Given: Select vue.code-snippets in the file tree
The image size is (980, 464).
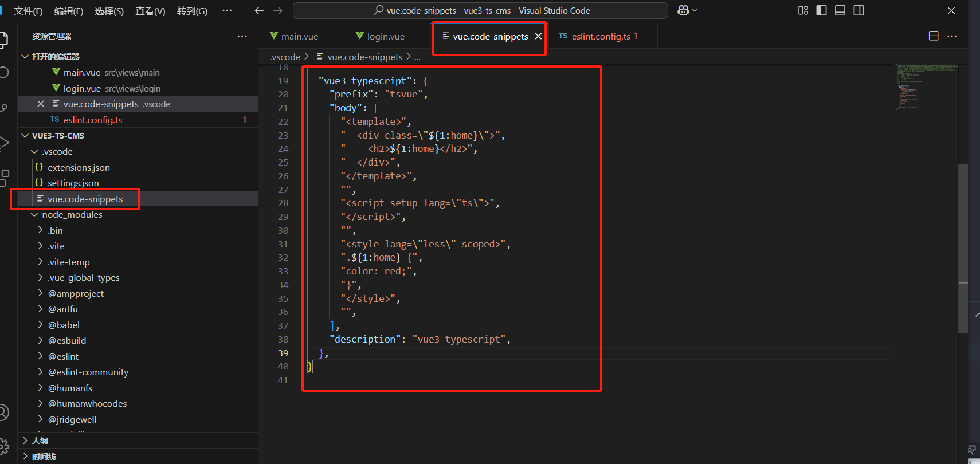Looking at the screenshot, I should pyautogui.click(x=138, y=199).
